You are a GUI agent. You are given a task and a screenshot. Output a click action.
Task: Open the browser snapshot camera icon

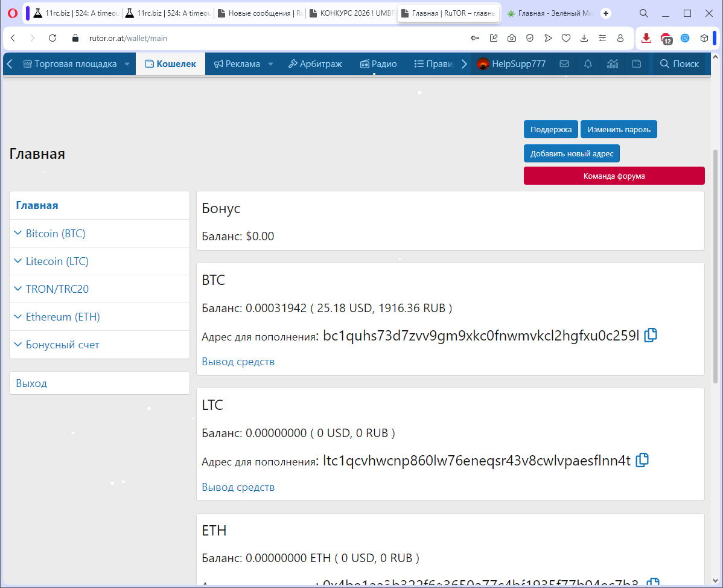click(512, 38)
